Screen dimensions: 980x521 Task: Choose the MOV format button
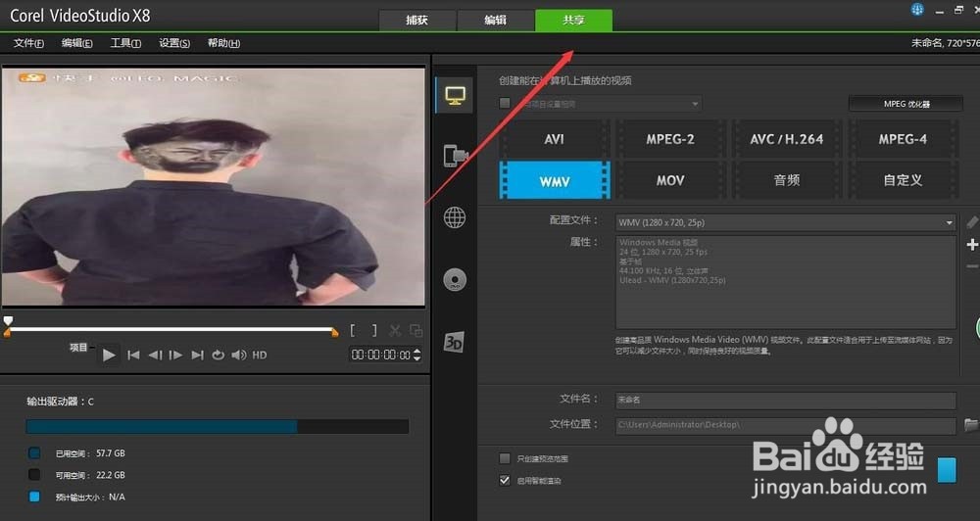click(x=670, y=180)
